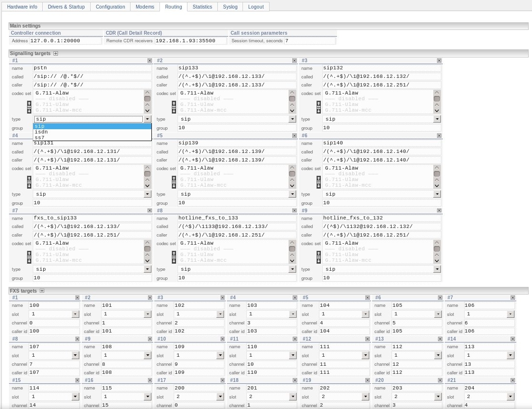The height and width of the screenshot is (409, 532).
Task: Select G.711-Alaw-mcc codec in hotline_fxs_to_133 target
Action: (233, 260)
